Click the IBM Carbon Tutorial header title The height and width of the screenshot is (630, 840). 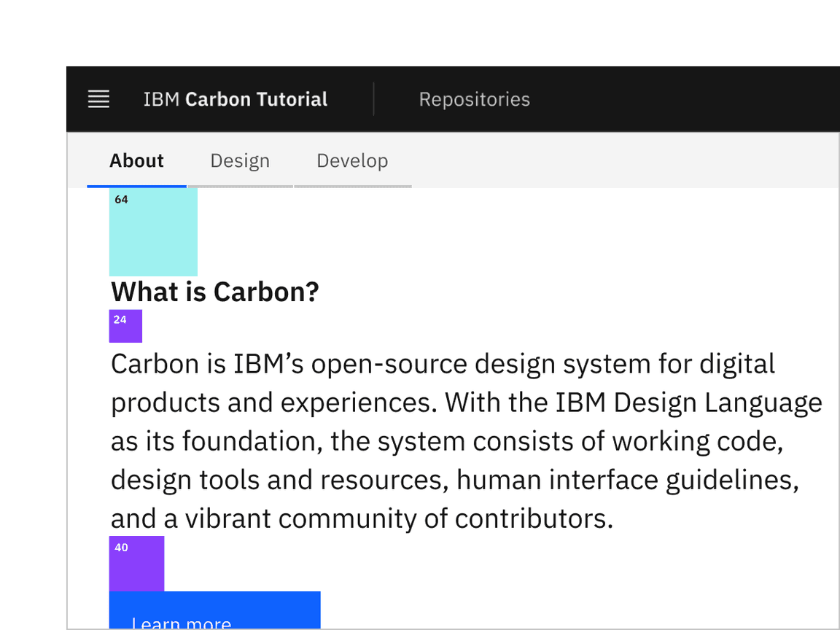click(235, 99)
